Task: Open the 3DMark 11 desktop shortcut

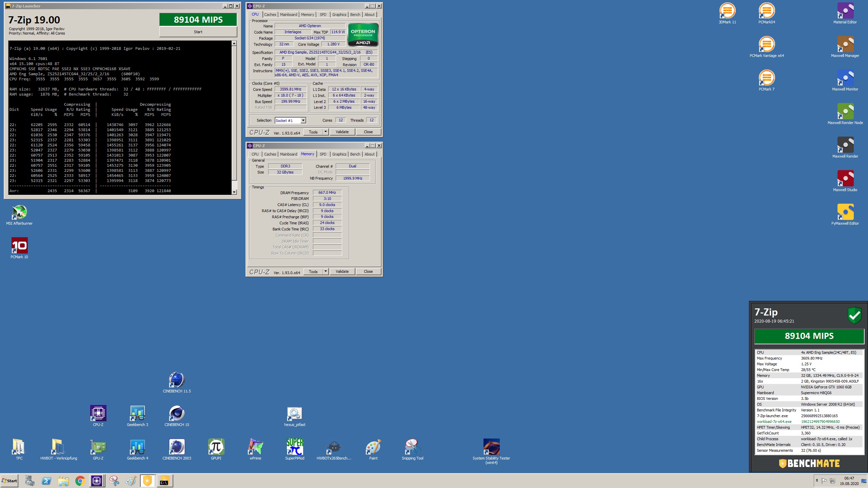Action: [x=727, y=14]
